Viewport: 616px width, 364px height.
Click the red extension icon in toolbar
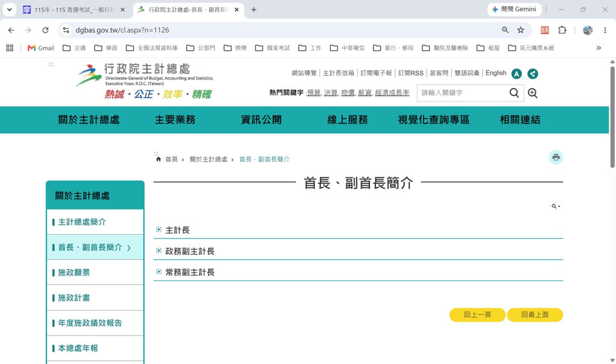point(545,30)
